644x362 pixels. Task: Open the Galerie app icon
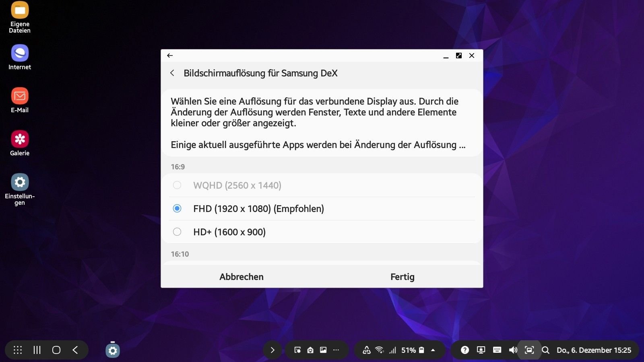(x=20, y=143)
